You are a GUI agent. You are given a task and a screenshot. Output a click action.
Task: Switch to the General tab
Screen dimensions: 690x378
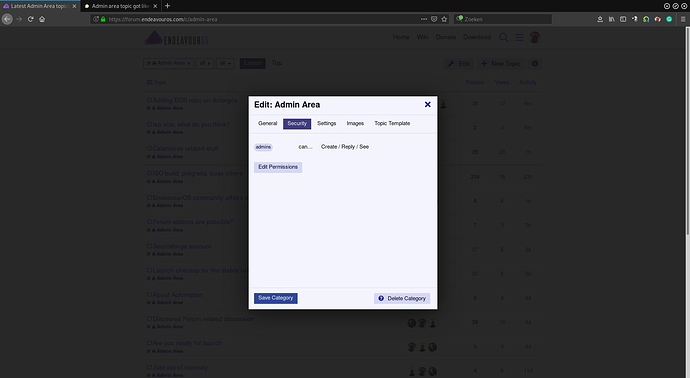coord(268,124)
